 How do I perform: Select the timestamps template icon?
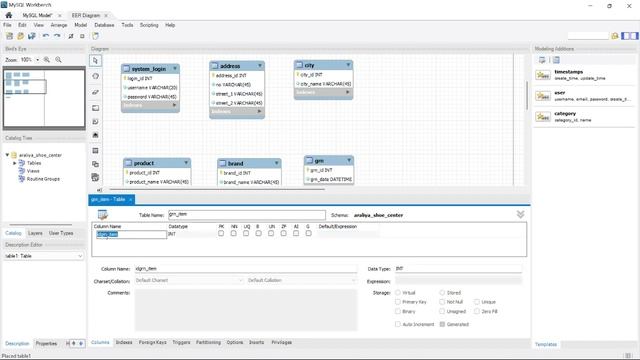pos(543,75)
